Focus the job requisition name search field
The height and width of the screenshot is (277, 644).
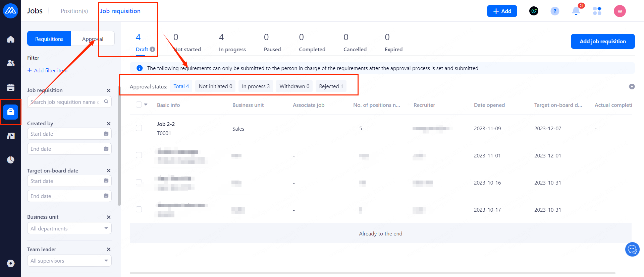(x=65, y=102)
